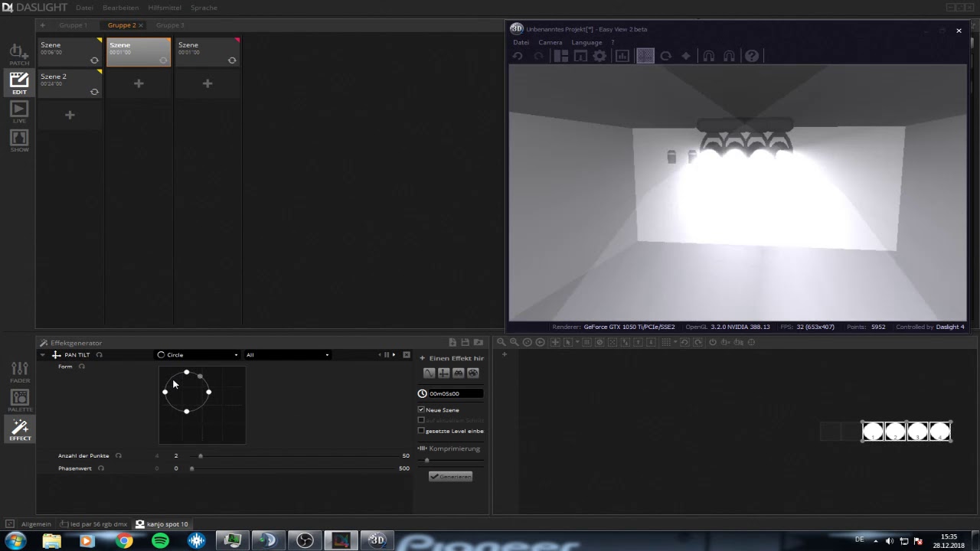Click chart statistics icon in Easy View
Viewport: 980px width, 551px height.
click(x=622, y=56)
